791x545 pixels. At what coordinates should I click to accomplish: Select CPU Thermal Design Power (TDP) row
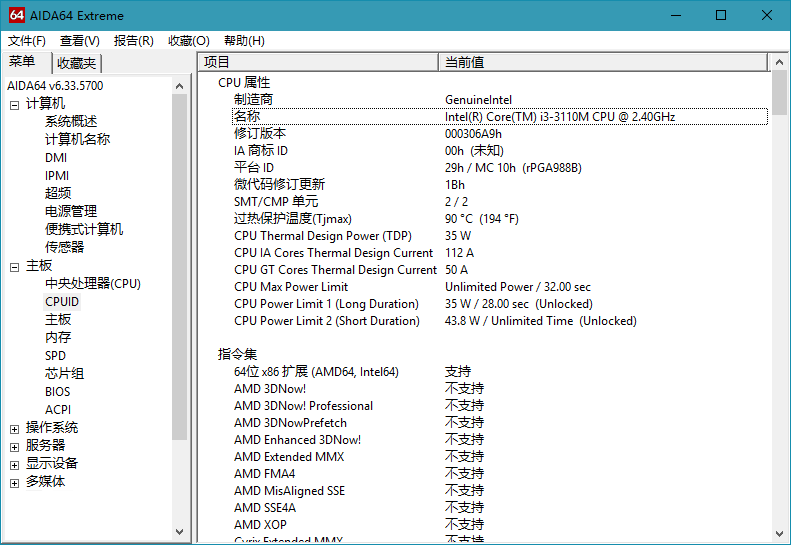tap(499, 236)
